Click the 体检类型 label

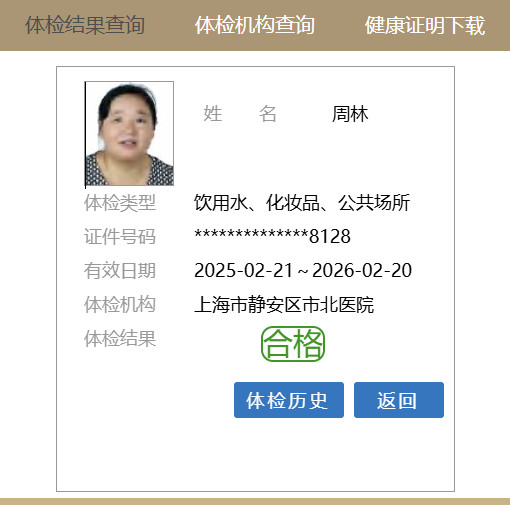pos(120,203)
